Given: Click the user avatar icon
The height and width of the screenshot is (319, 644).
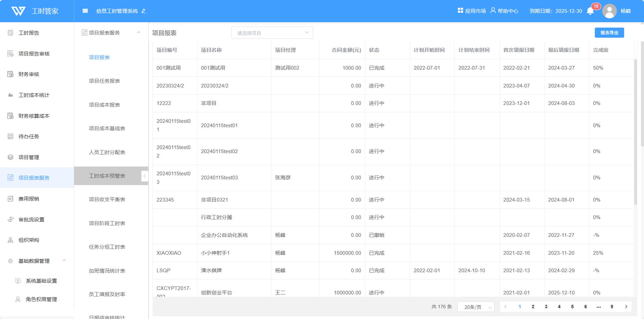Looking at the screenshot, I should pos(609,11).
